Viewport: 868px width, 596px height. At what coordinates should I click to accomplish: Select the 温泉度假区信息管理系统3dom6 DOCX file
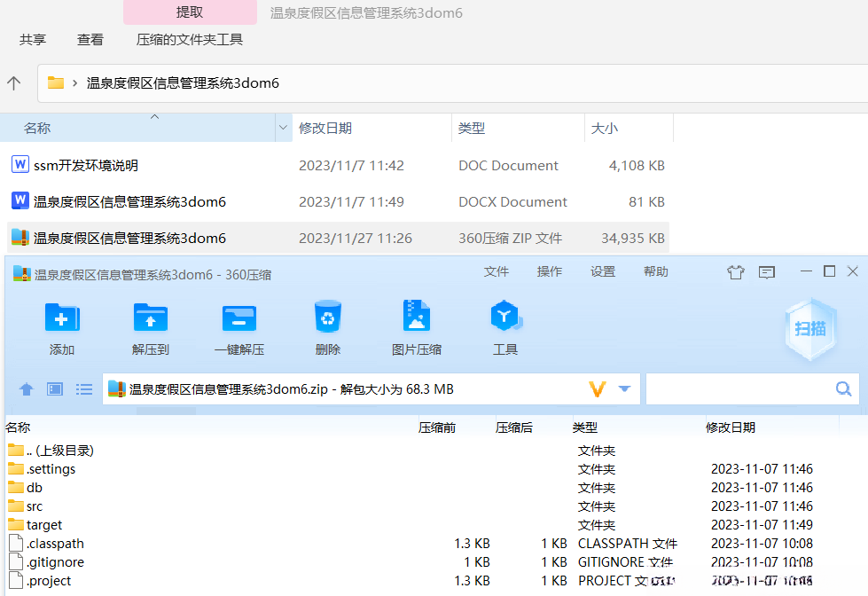129,201
